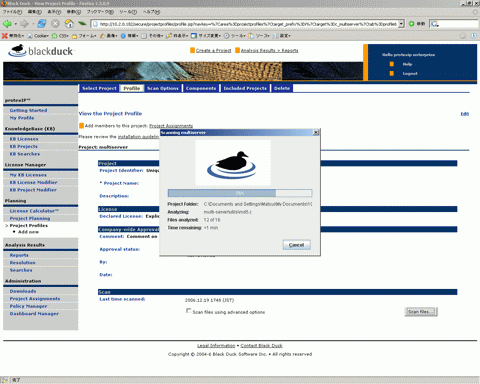The height and width of the screenshot is (384, 480).
Task: Click the green leaf toolbar icon
Action: click(82, 24)
